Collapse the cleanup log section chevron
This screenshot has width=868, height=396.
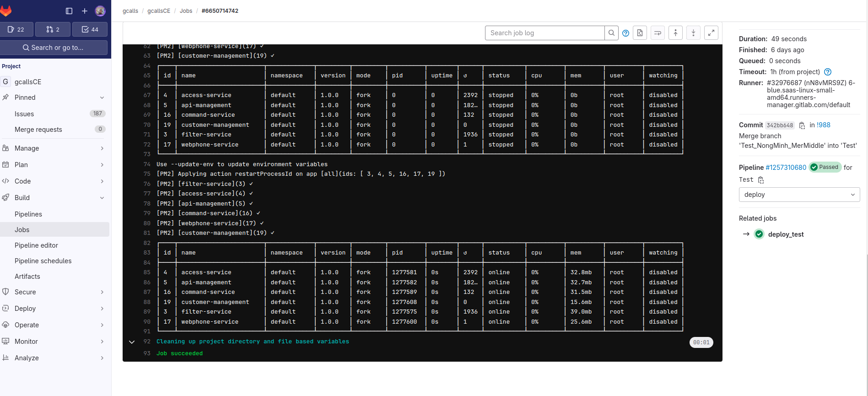132,342
